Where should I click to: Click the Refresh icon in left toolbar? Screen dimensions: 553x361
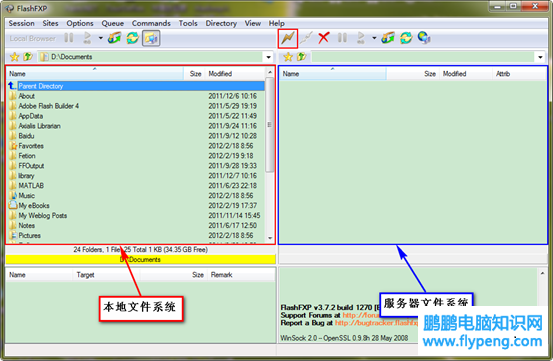(133, 38)
